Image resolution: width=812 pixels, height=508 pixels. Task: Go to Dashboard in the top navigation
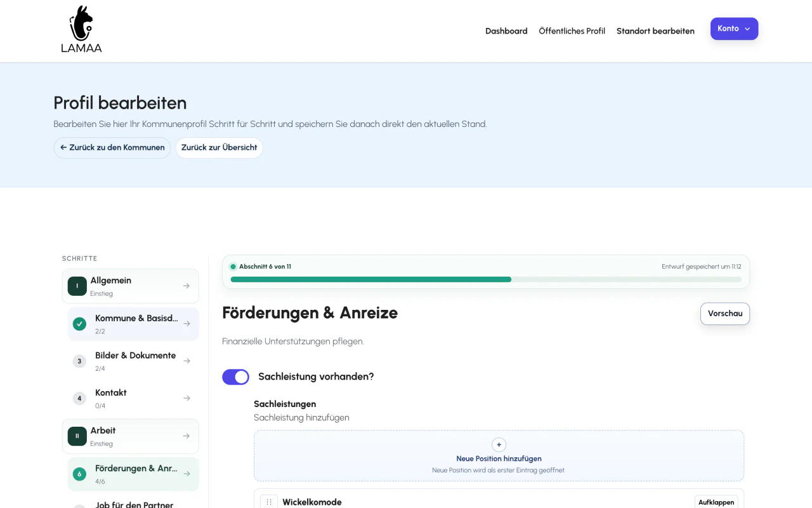[506, 30]
